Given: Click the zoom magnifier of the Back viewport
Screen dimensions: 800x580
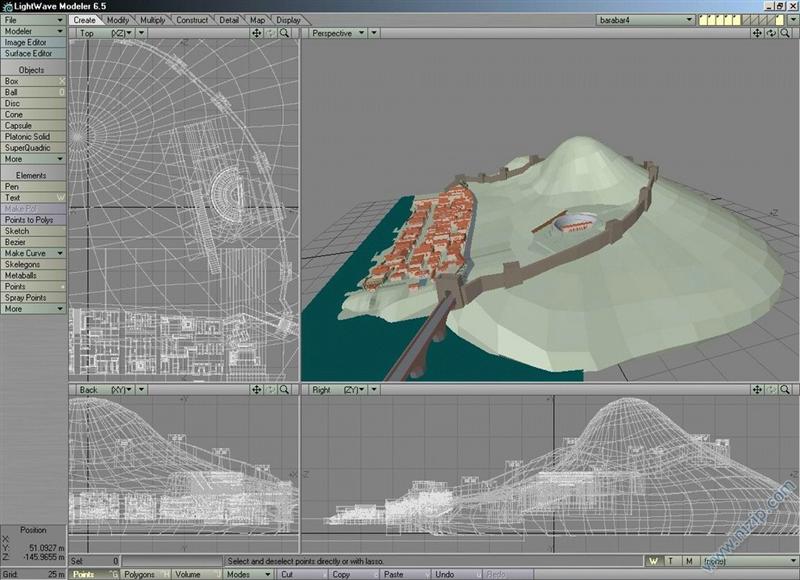Looking at the screenshot, I should [284, 390].
